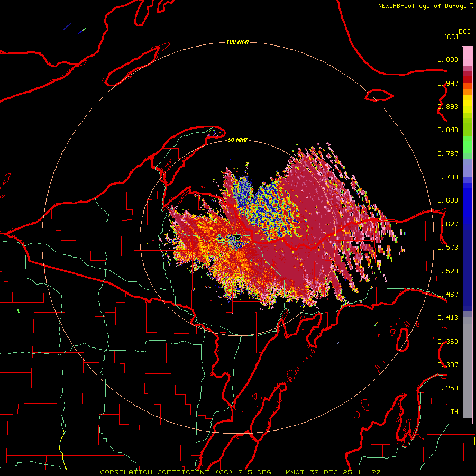The width and height of the screenshot is (476, 476).
Task: Click the 0.627 legend value
Action: [448, 224]
